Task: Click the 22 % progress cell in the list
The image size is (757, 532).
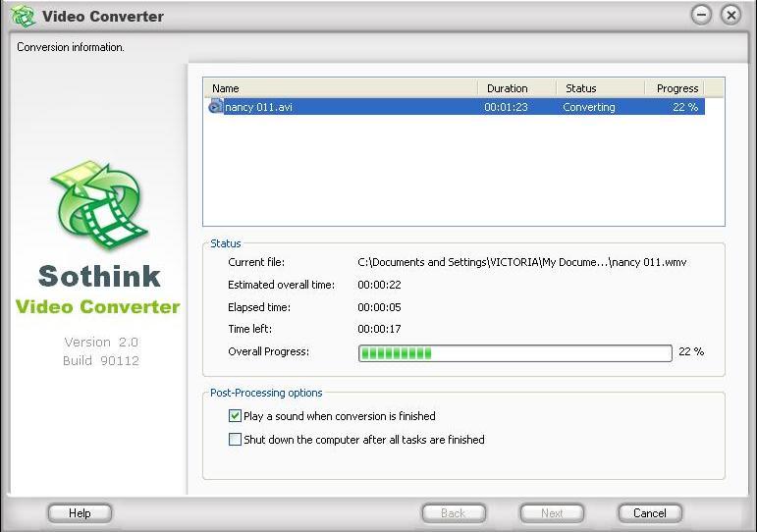Action: pyautogui.click(x=685, y=107)
